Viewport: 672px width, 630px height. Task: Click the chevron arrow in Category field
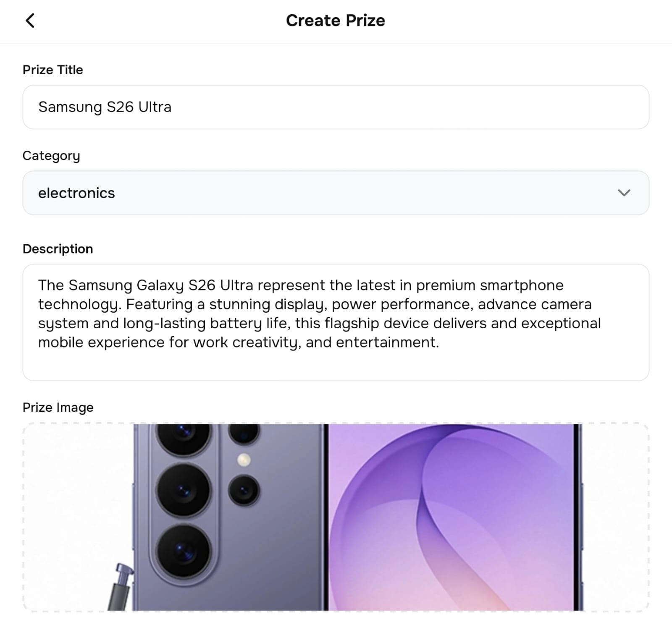coord(624,193)
